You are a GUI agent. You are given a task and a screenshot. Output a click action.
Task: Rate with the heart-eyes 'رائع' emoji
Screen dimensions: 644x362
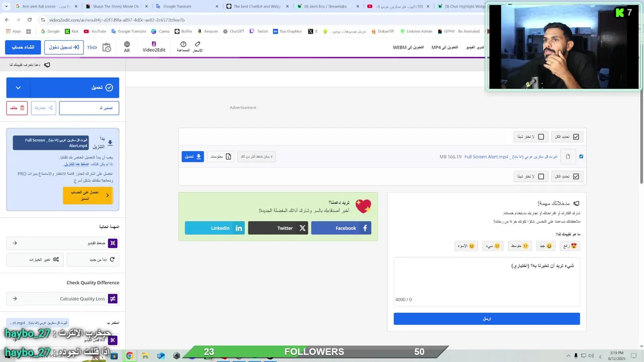[570, 246]
